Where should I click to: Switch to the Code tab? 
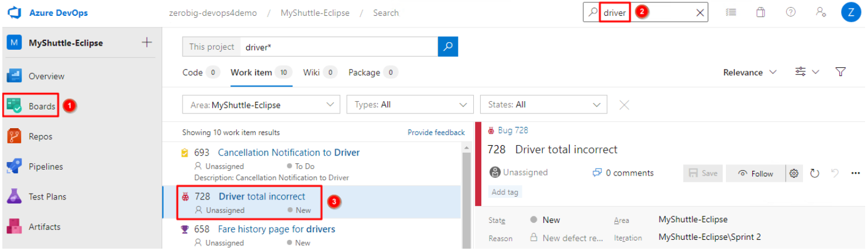click(x=201, y=73)
